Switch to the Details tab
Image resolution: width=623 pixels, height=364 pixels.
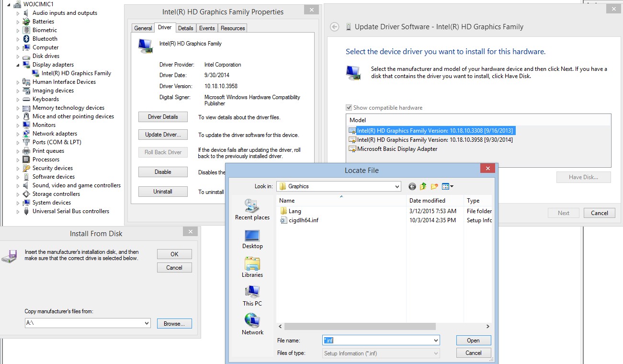pyautogui.click(x=185, y=28)
